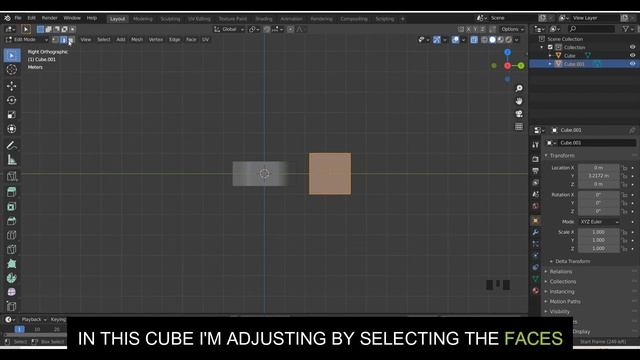Viewport: 640px width, 360px height.
Task: Open the Tool properties tab
Action: coord(536,145)
